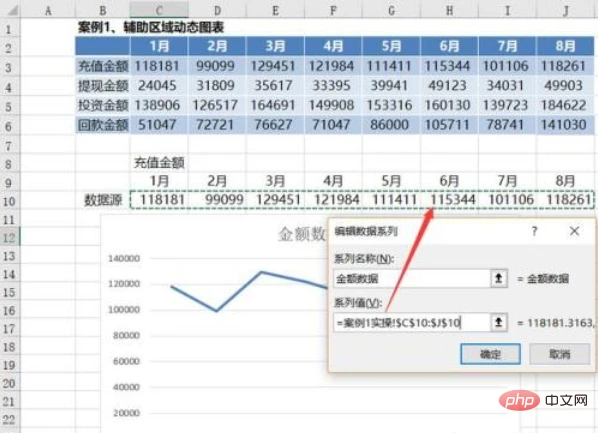This screenshot has width=598, height=433.
Task: Click title cell 案例1、辅助区域动态图表
Action: tap(151, 27)
